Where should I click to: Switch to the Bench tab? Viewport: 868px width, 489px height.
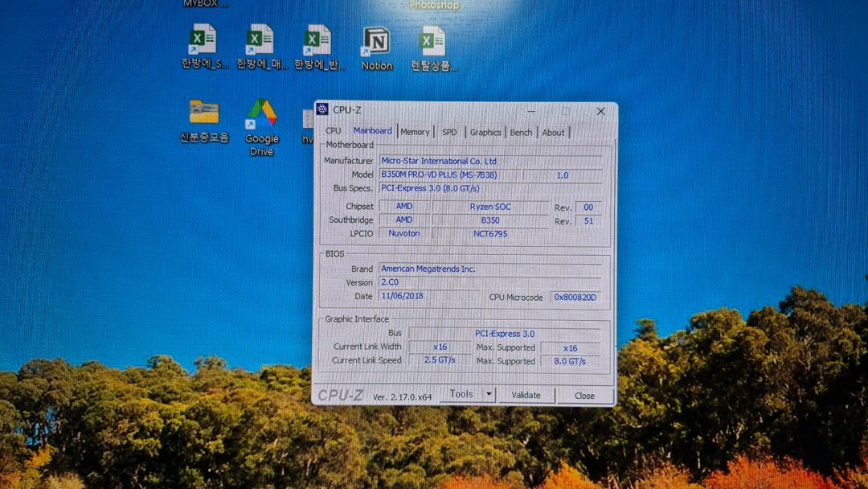pyautogui.click(x=521, y=132)
